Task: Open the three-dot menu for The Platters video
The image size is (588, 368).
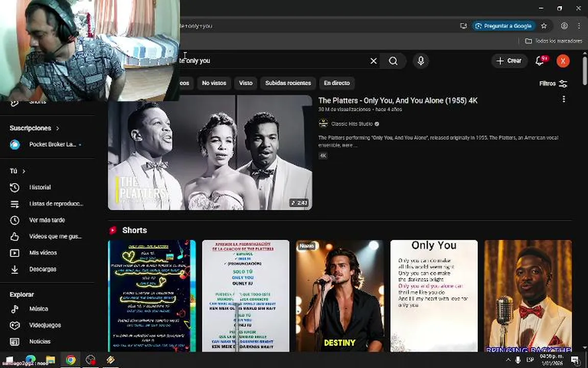Action: coord(563,99)
